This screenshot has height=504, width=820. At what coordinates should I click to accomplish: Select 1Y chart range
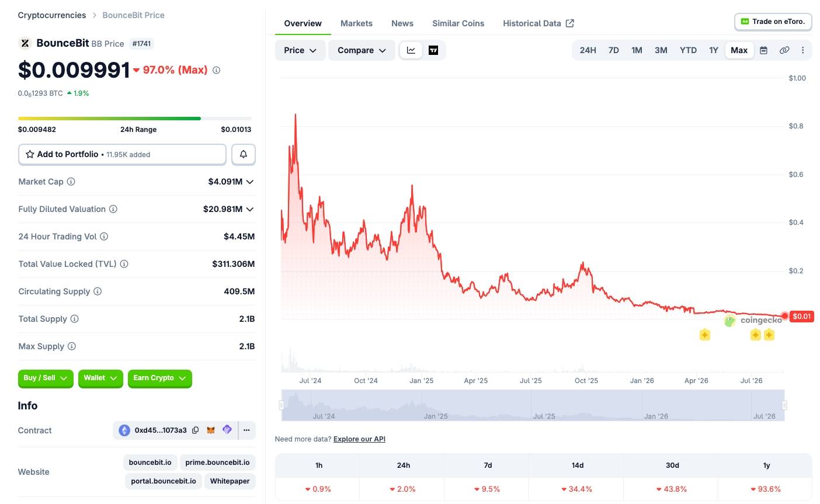pyautogui.click(x=714, y=50)
